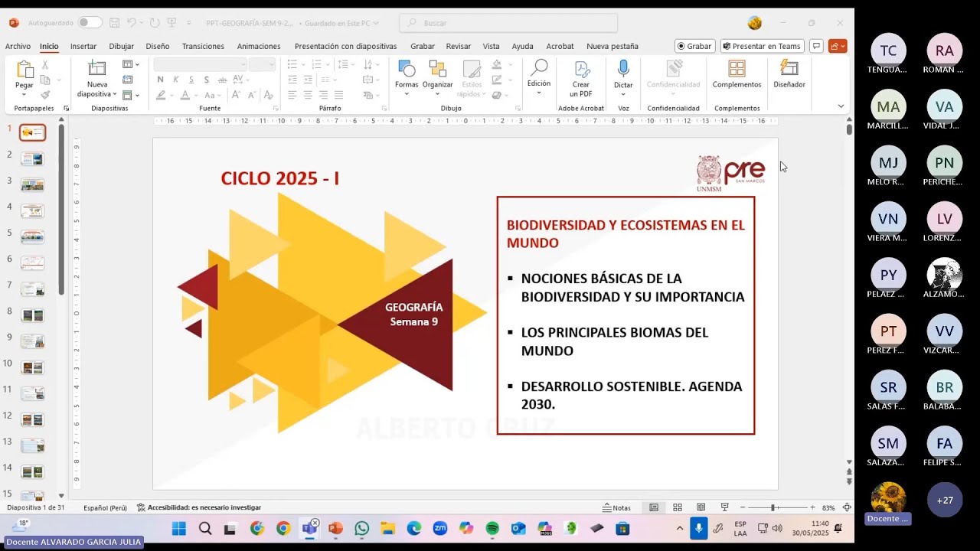Start presentation from status bar icon
Screen dimensions: 980x551
click(724, 507)
